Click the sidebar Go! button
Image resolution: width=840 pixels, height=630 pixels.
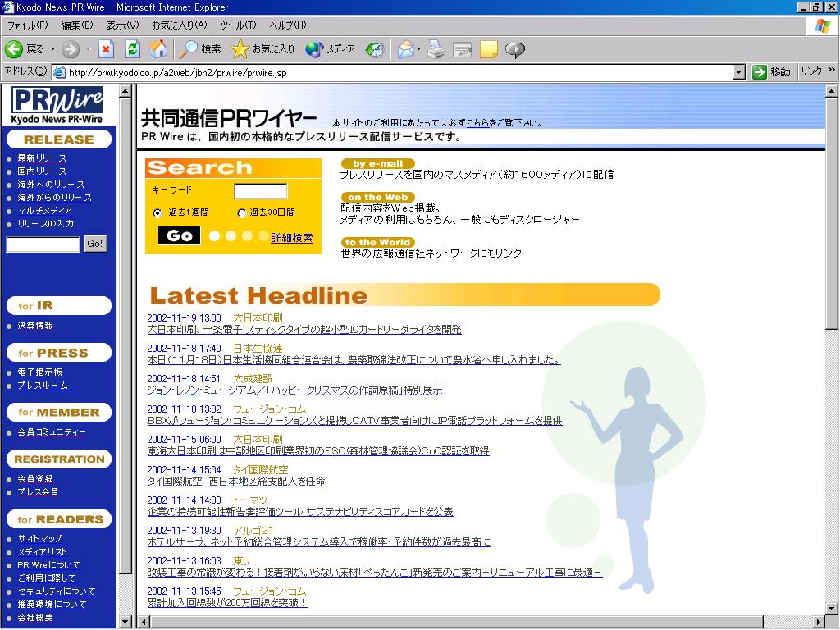pos(95,244)
